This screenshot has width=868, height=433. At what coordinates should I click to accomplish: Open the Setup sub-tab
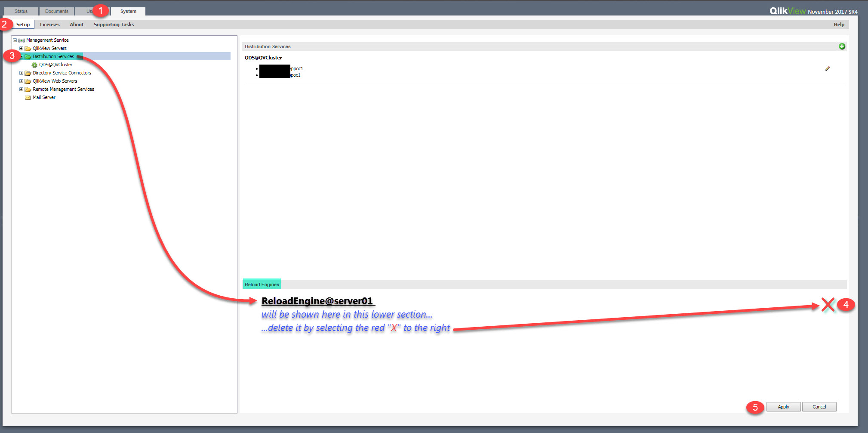pos(23,25)
